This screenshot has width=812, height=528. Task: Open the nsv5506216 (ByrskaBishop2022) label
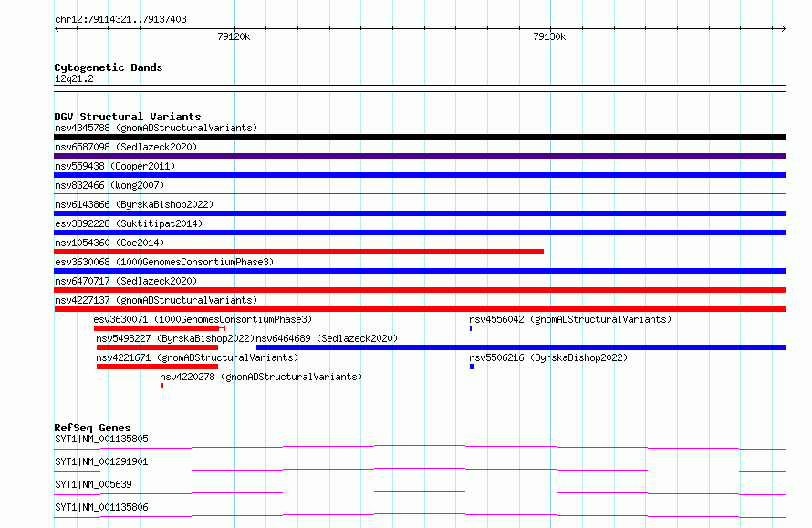548,357
